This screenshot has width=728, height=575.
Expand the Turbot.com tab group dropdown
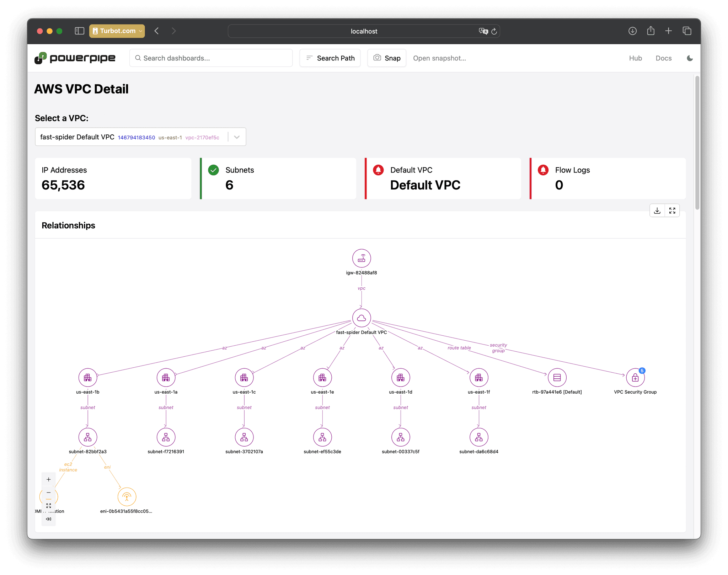click(x=141, y=31)
